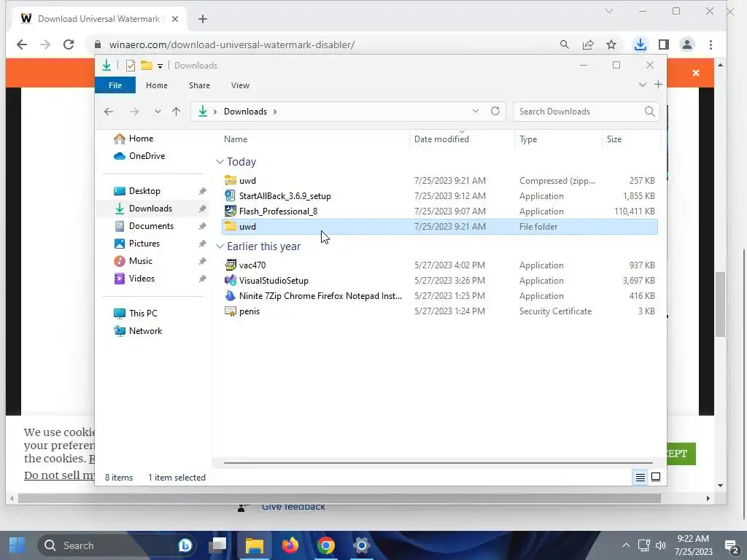Open Chrome three-dot menu

tap(711, 44)
